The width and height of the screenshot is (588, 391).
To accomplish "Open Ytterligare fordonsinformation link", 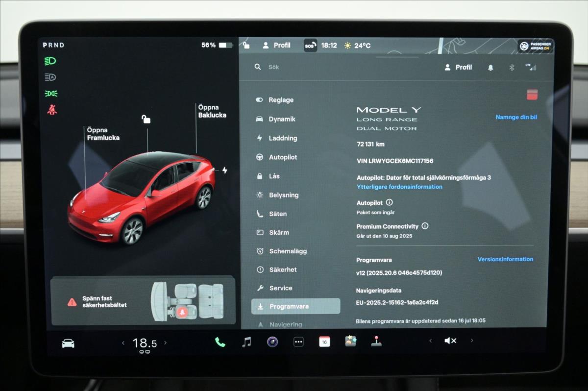I will 399,187.
